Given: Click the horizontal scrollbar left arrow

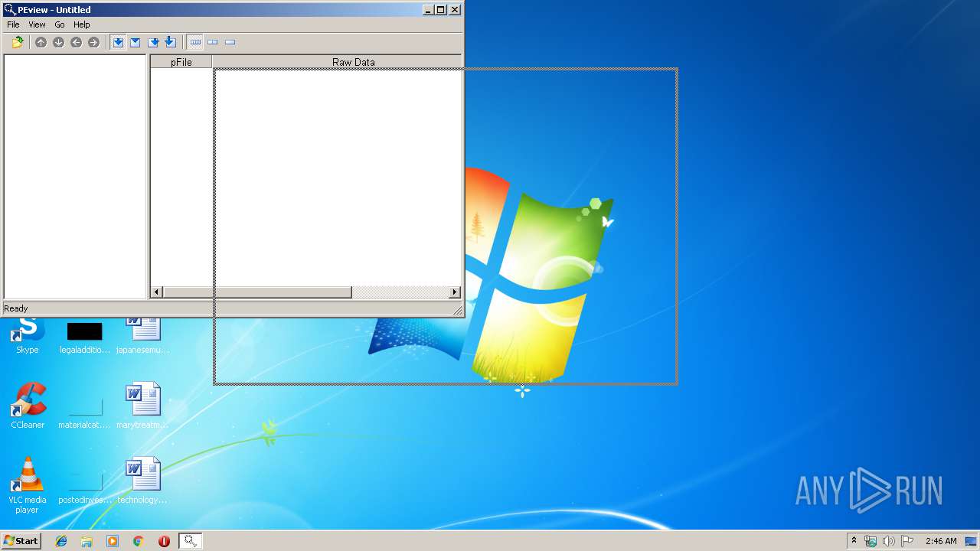Looking at the screenshot, I should click(157, 292).
